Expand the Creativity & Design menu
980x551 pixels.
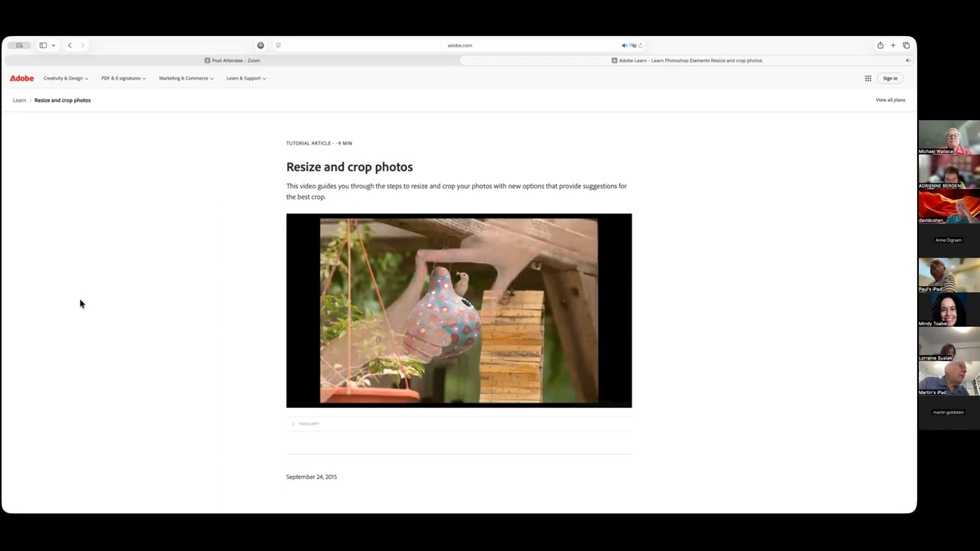[66, 78]
